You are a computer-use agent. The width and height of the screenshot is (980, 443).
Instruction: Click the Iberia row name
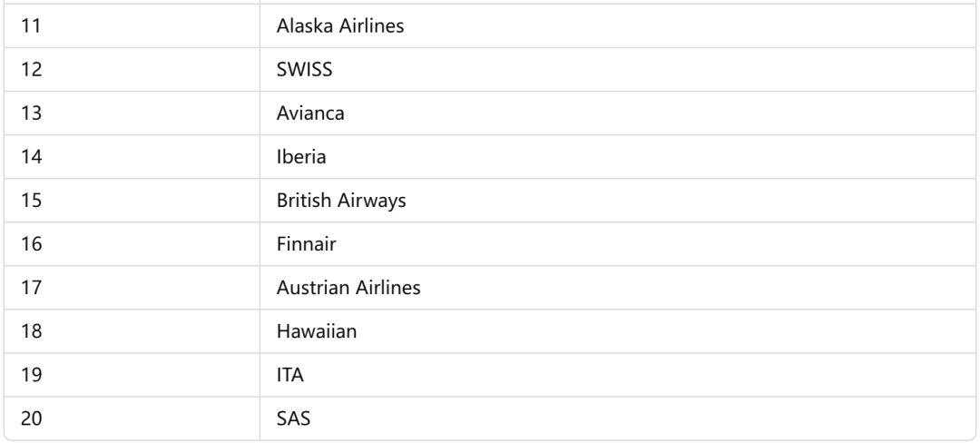(617, 157)
